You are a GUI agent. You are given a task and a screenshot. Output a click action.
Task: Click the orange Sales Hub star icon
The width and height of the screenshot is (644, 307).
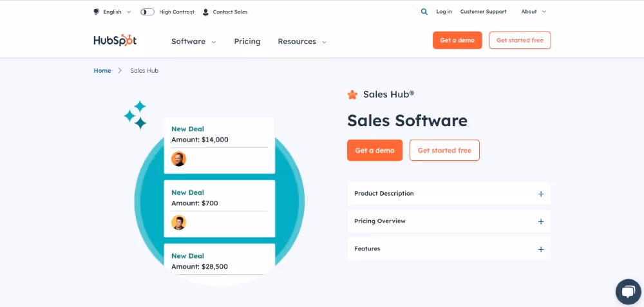click(352, 95)
